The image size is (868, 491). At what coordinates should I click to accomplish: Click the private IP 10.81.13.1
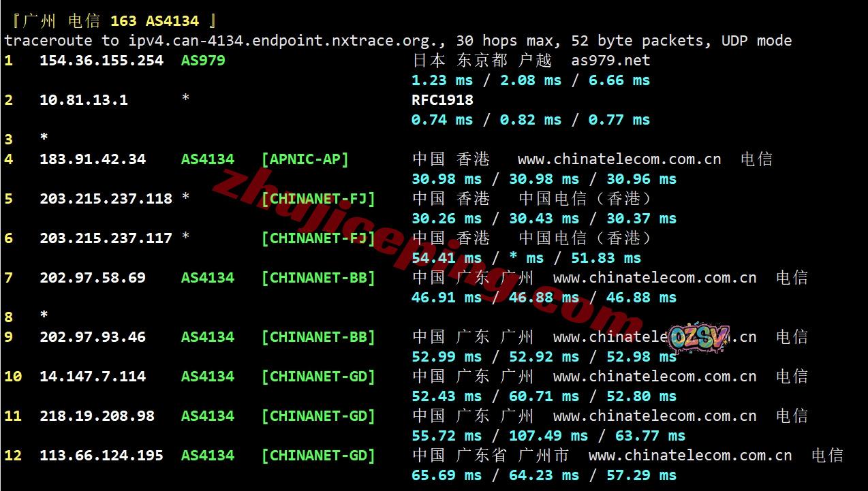pos(84,100)
